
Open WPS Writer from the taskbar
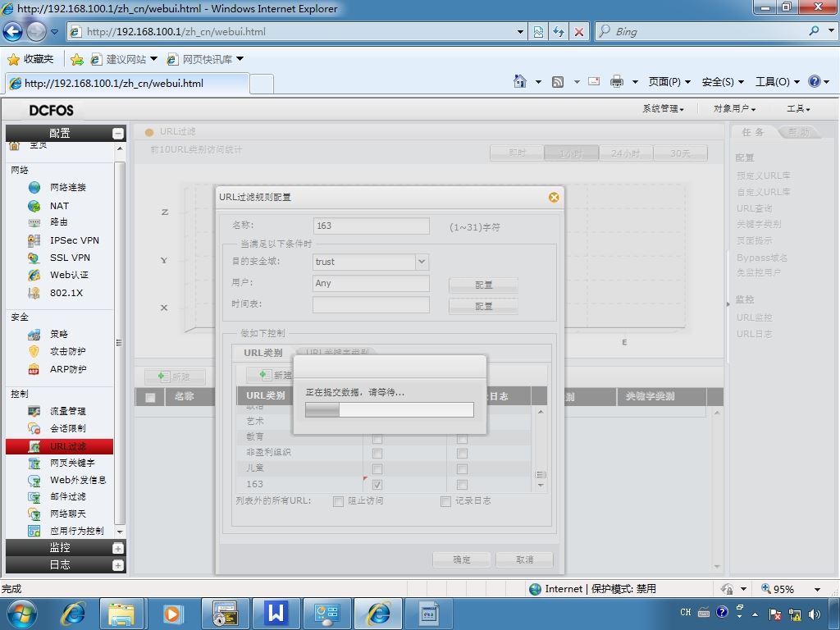pos(276,614)
